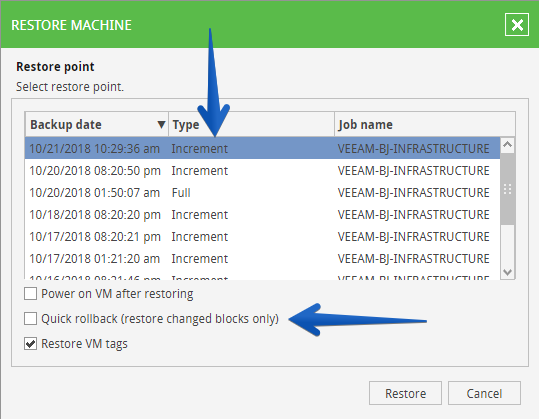Select the 10/17/2018 01:21:20 am restore point
Image resolution: width=539 pixels, height=419 pixels.
[x=262, y=258]
